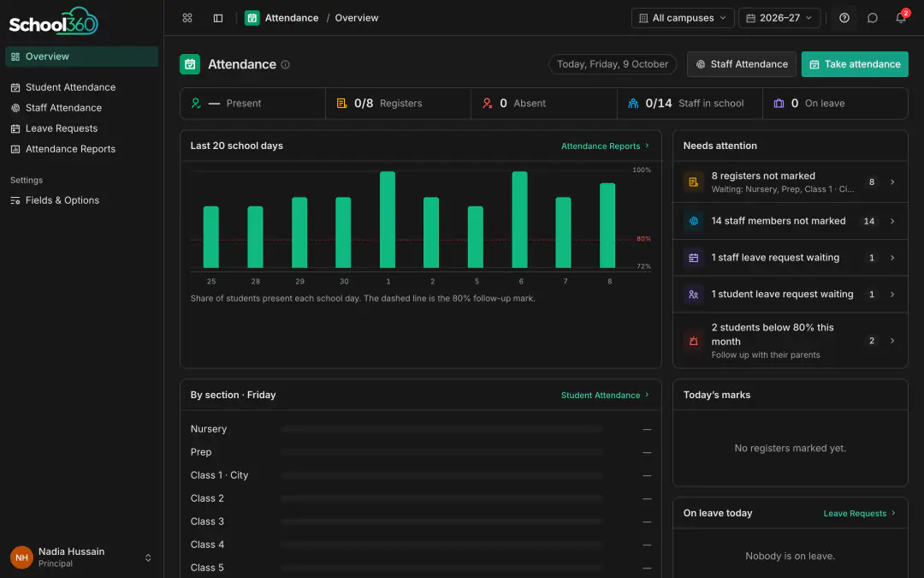Image resolution: width=924 pixels, height=578 pixels.
Task: Click the green Attendance calendar icon in breadcrumb
Action: coord(252,18)
